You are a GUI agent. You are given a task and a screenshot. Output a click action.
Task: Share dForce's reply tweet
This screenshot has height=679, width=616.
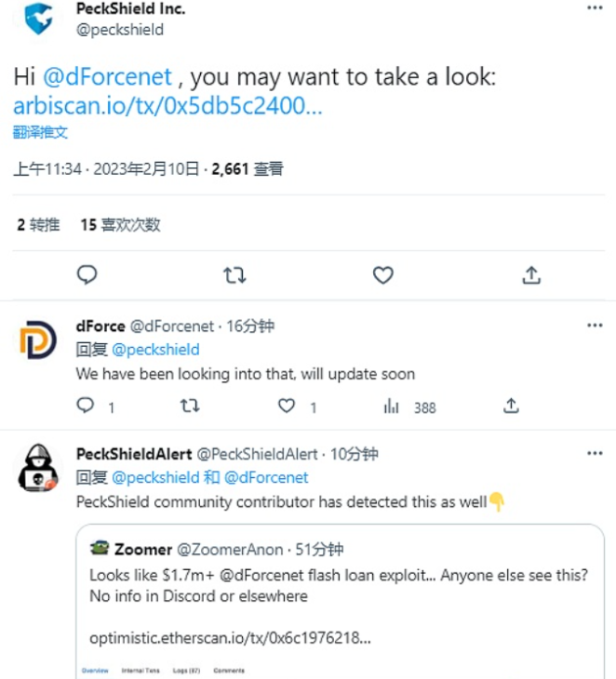(x=510, y=406)
